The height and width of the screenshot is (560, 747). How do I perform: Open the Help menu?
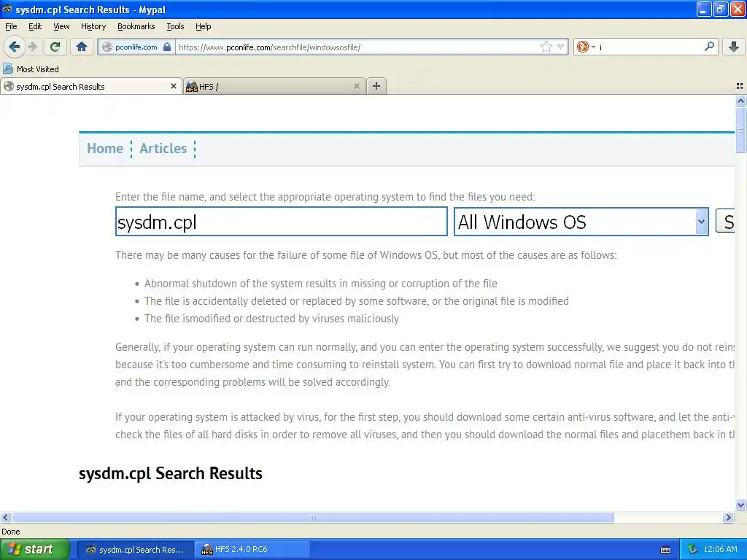(203, 26)
